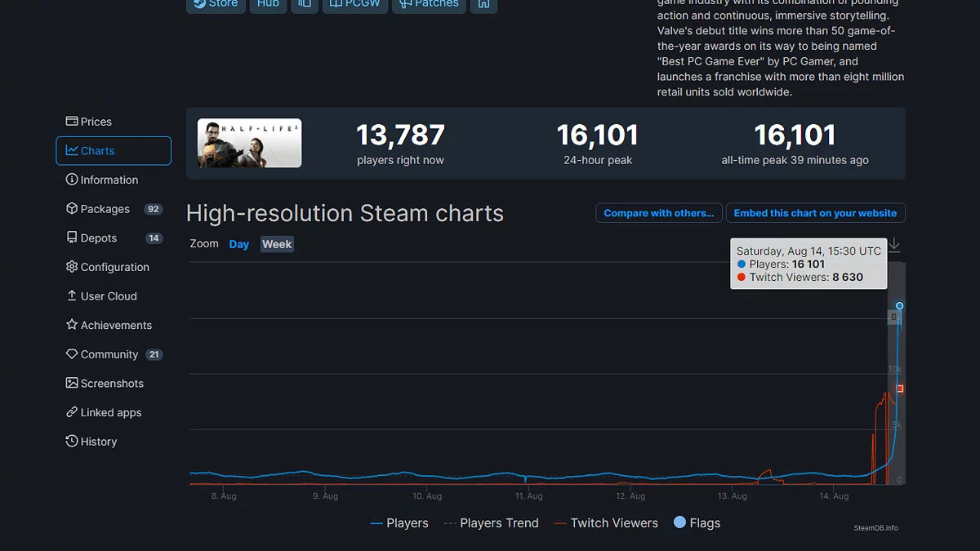The height and width of the screenshot is (551, 980).
Task: Switch chart zoom to Week
Action: pyautogui.click(x=277, y=244)
